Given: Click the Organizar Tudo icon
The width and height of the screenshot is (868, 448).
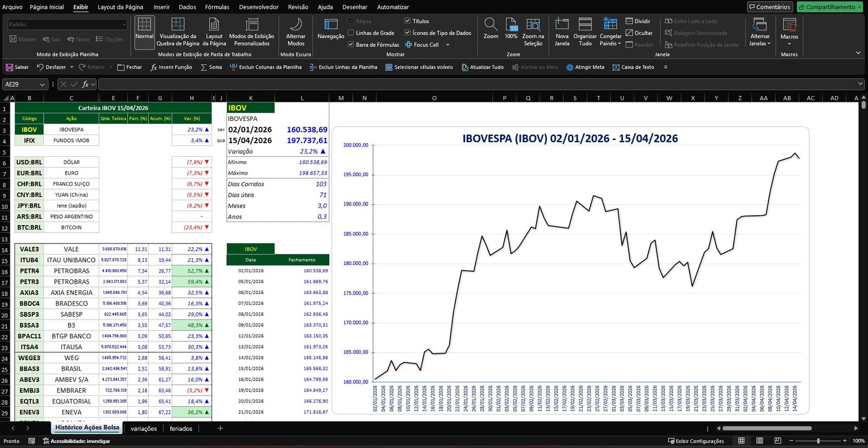Looking at the screenshot, I should pos(585,25).
